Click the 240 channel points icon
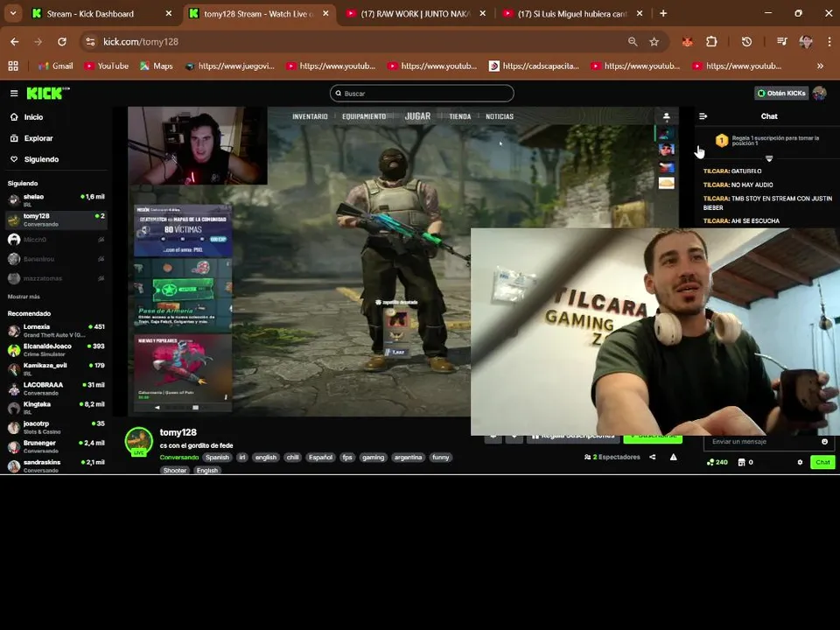Screen dimensions: 840x630 pos(717,462)
